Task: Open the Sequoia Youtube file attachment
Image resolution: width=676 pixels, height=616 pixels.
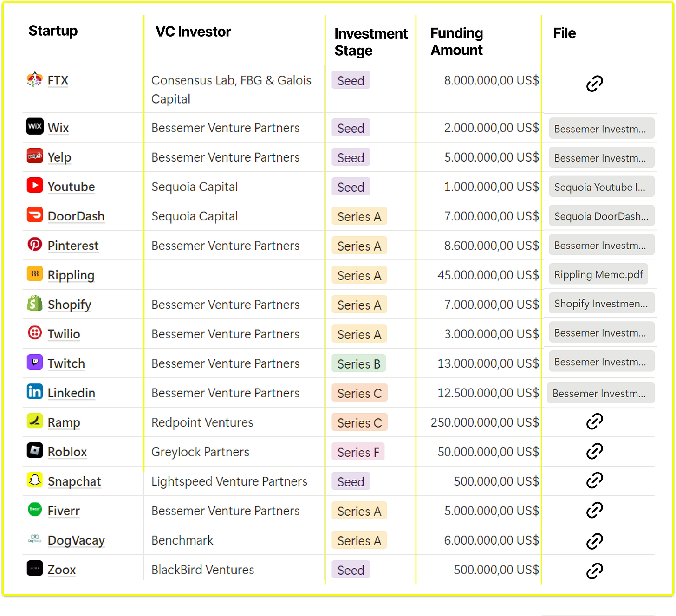Action: (x=602, y=187)
